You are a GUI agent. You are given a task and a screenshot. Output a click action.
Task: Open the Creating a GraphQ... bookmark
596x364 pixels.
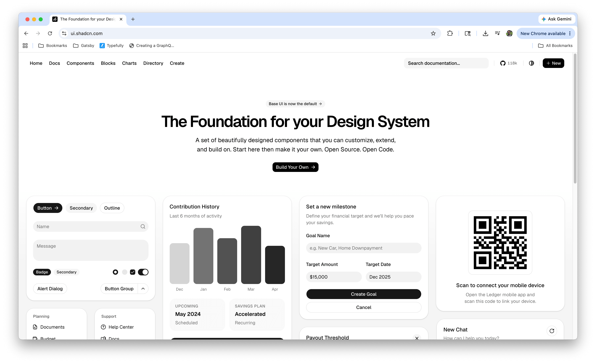pos(152,45)
